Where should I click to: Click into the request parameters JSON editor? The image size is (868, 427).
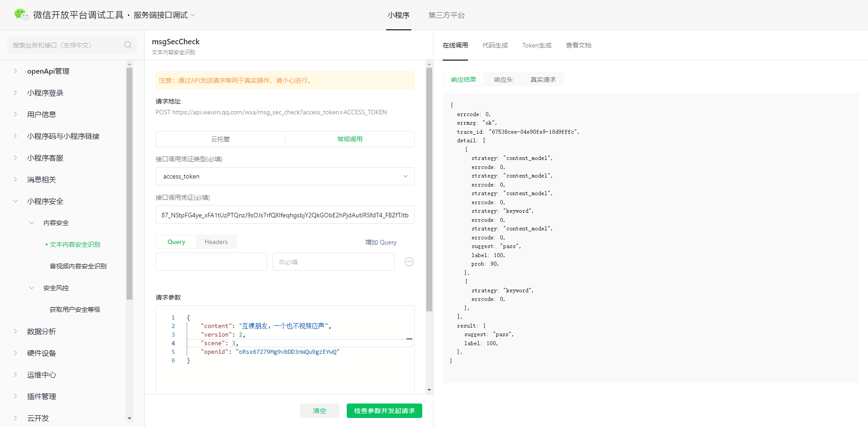(x=285, y=350)
